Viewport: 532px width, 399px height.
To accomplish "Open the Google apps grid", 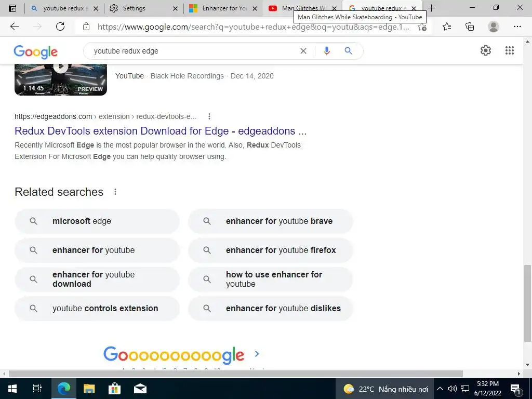I will point(510,50).
